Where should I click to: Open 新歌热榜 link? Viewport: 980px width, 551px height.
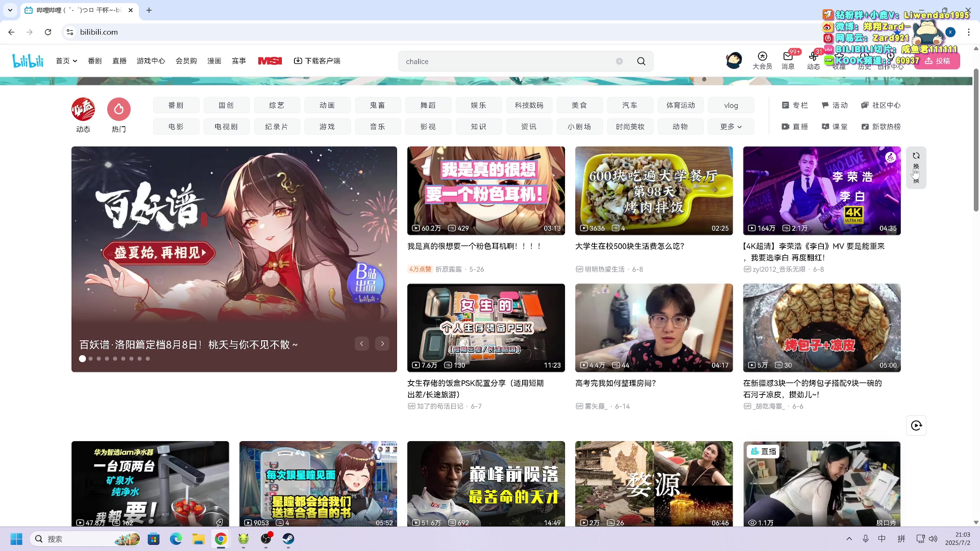click(881, 127)
